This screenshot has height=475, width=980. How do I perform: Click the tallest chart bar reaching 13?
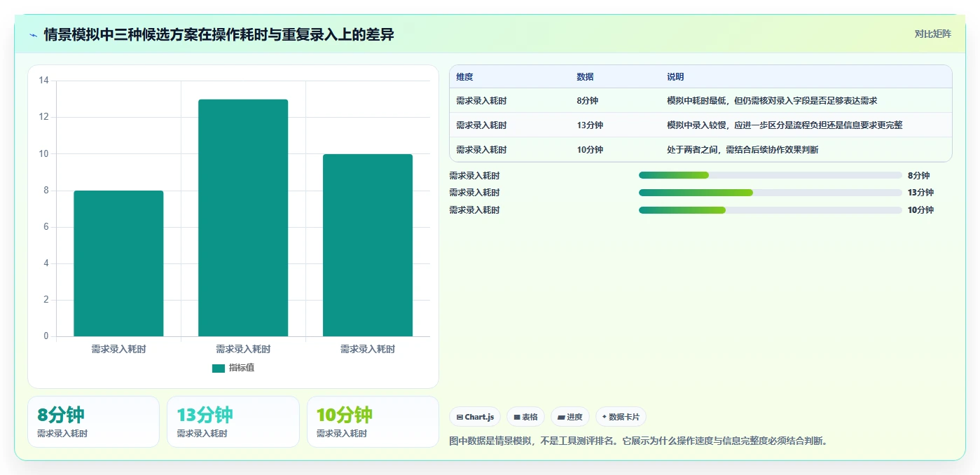point(243,218)
